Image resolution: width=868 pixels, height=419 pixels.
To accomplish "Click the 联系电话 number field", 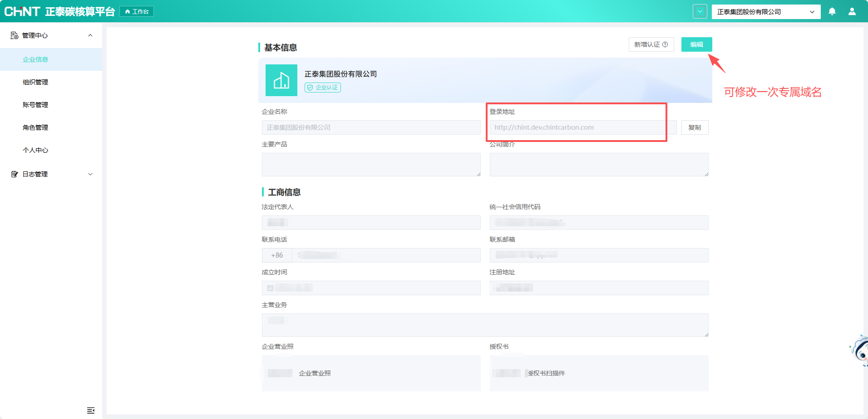I will (386, 255).
